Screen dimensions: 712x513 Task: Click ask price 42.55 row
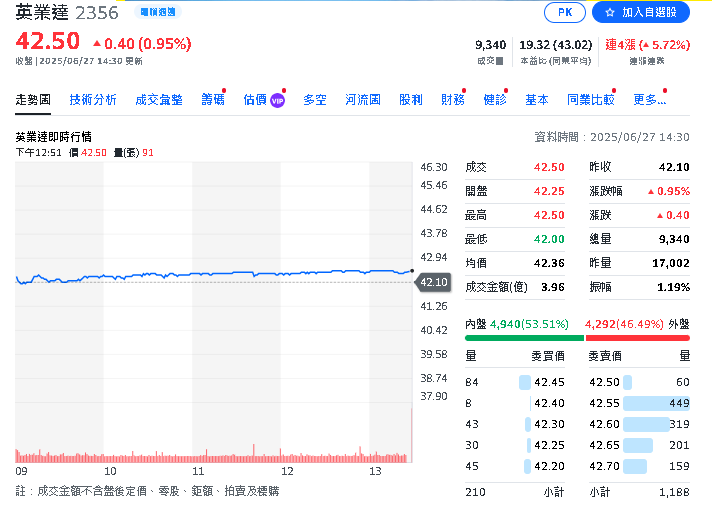tap(639, 403)
